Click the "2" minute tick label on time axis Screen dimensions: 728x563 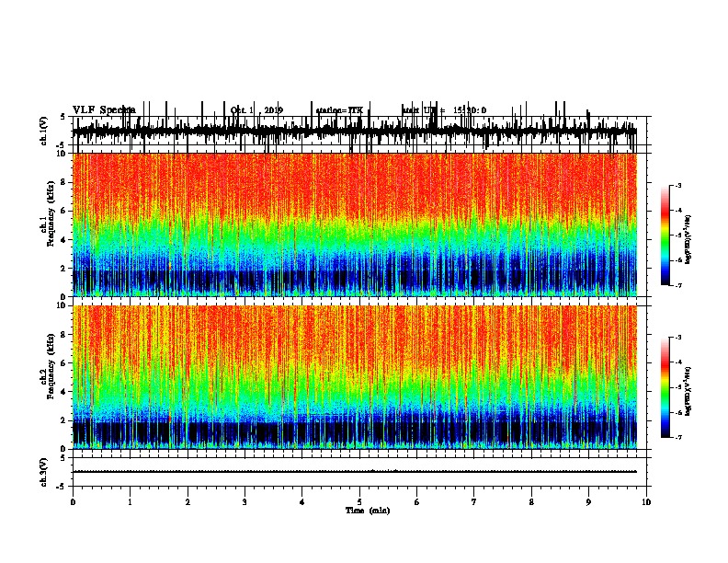tap(188, 502)
